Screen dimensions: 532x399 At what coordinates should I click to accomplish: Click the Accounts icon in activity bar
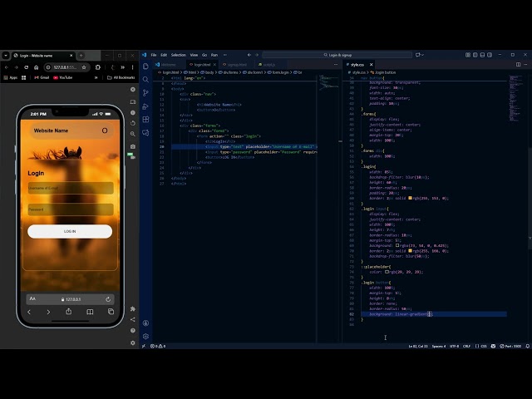point(145,323)
